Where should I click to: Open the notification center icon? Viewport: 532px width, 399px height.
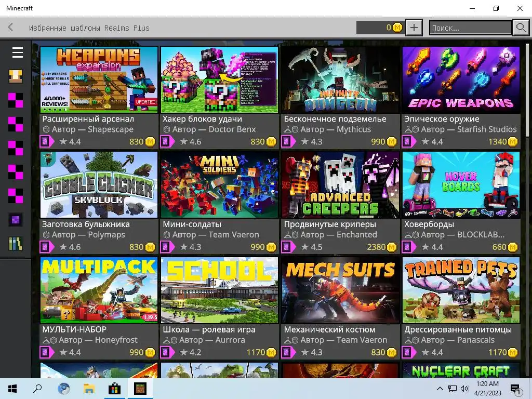point(516,389)
